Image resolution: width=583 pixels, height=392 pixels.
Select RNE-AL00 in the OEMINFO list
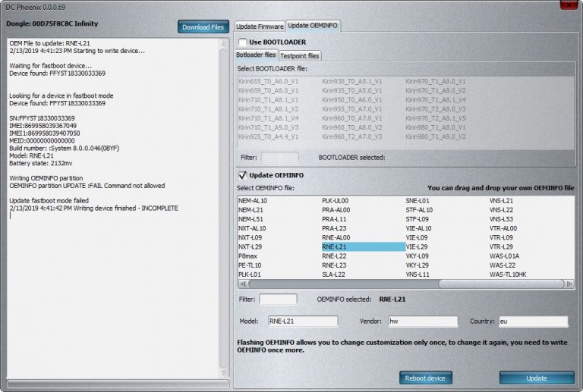click(336, 237)
